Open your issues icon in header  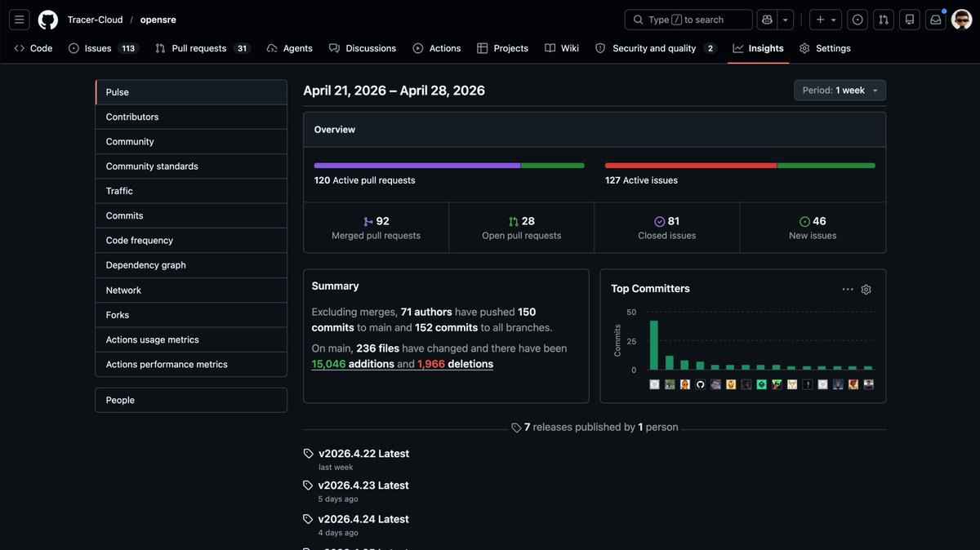click(857, 20)
